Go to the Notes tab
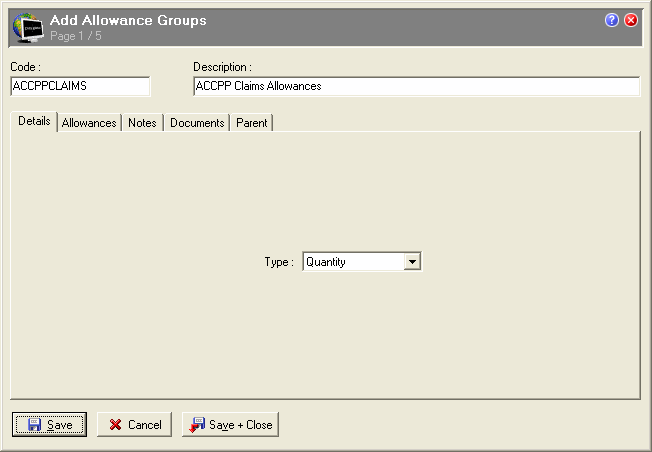Image resolution: width=652 pixels, height=452 pixels. click(142, 123)
